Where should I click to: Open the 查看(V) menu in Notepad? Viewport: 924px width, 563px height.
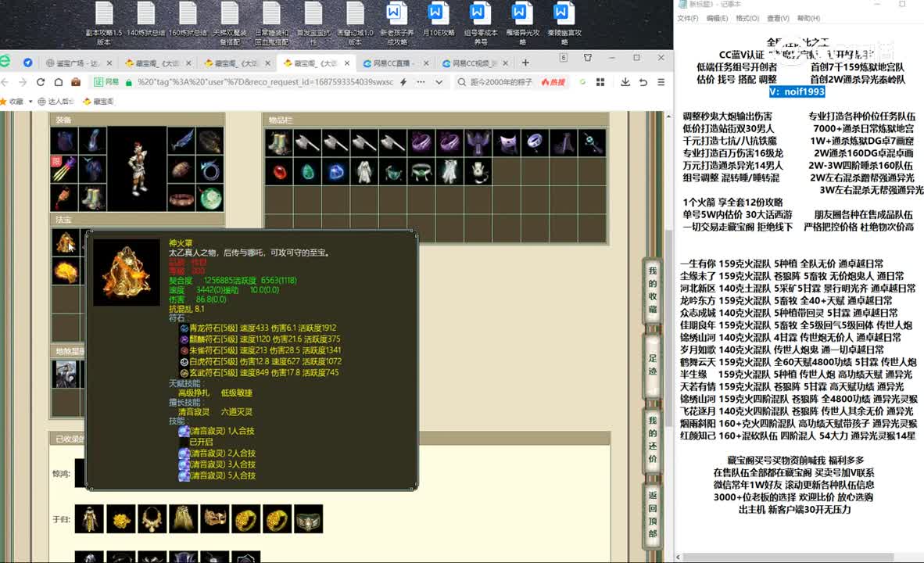click(778, 18)
